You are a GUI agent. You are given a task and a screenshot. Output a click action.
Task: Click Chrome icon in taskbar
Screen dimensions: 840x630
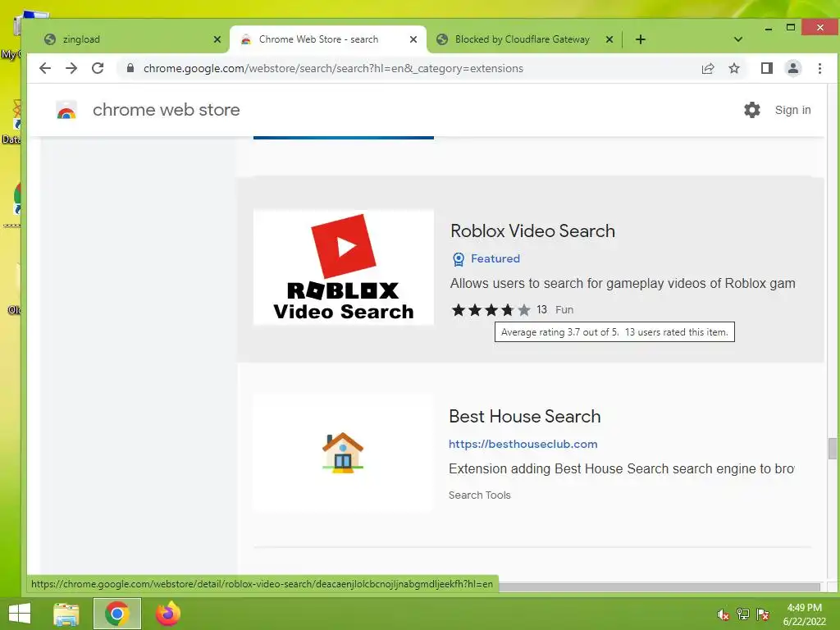coord(116,614)
